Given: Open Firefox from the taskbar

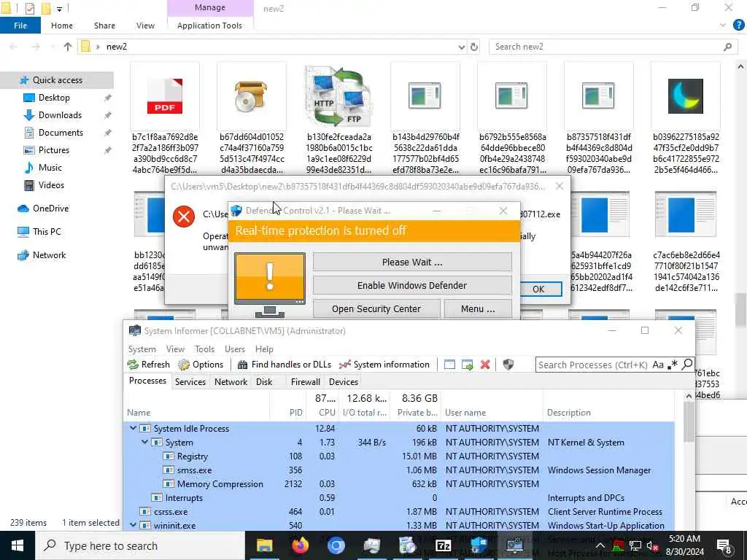Looking at the screenshot, I should (301, 545).
